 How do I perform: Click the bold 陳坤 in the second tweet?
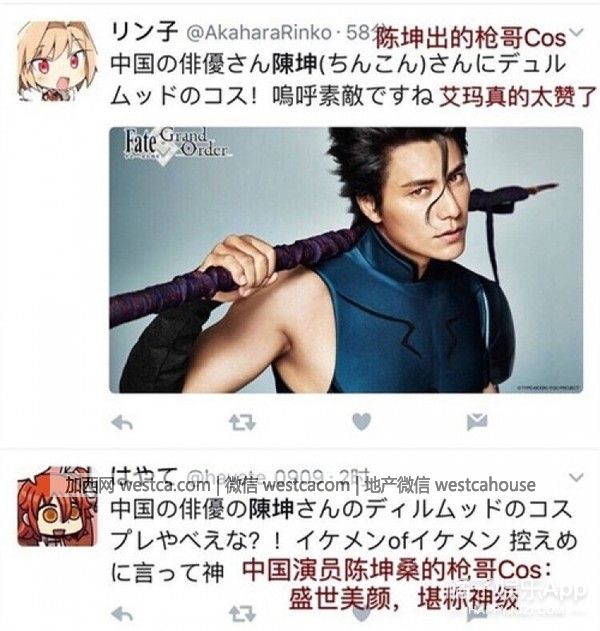pyautogui.click(x=272, y=509)
